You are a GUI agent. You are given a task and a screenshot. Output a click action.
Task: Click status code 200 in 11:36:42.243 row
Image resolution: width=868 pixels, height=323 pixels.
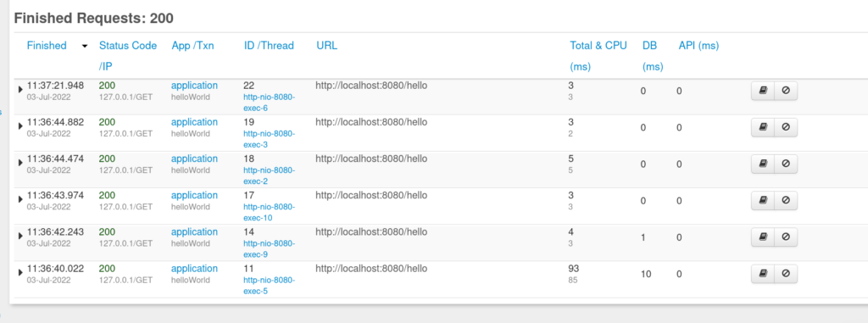click(x=108, y=231)
